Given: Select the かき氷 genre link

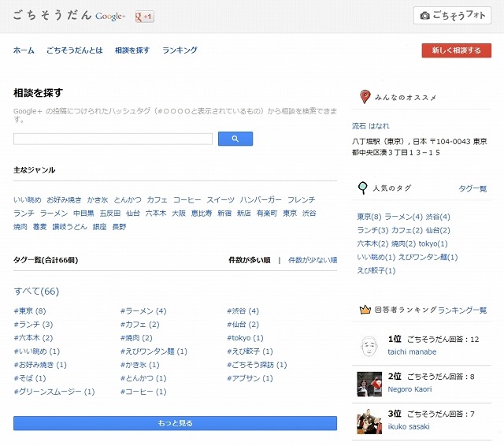Looking at the screenshot, I should (x=98, y=199).
